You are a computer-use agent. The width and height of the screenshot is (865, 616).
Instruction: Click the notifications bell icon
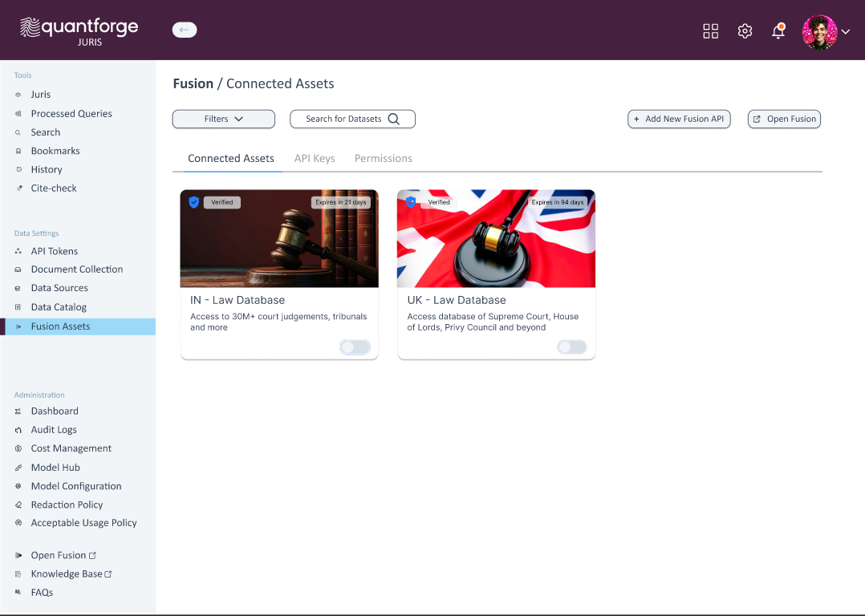coord(778,31)
